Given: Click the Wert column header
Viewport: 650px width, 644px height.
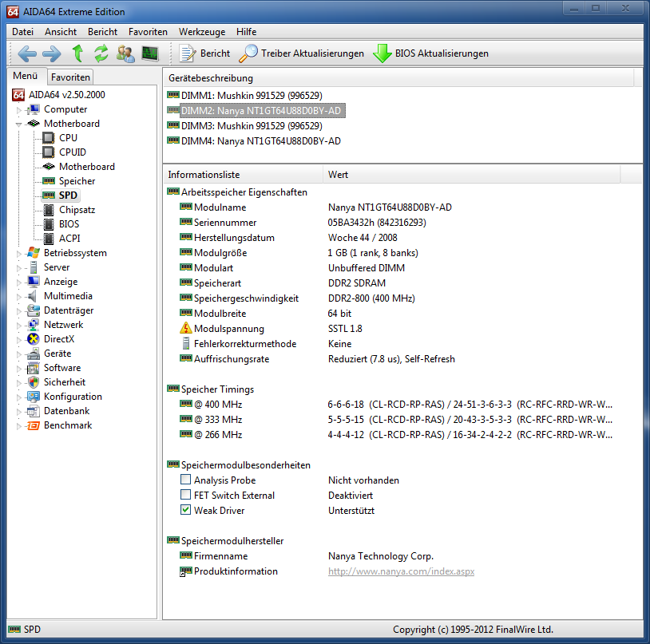Looking at the screenshot, I should click(471, 175).
